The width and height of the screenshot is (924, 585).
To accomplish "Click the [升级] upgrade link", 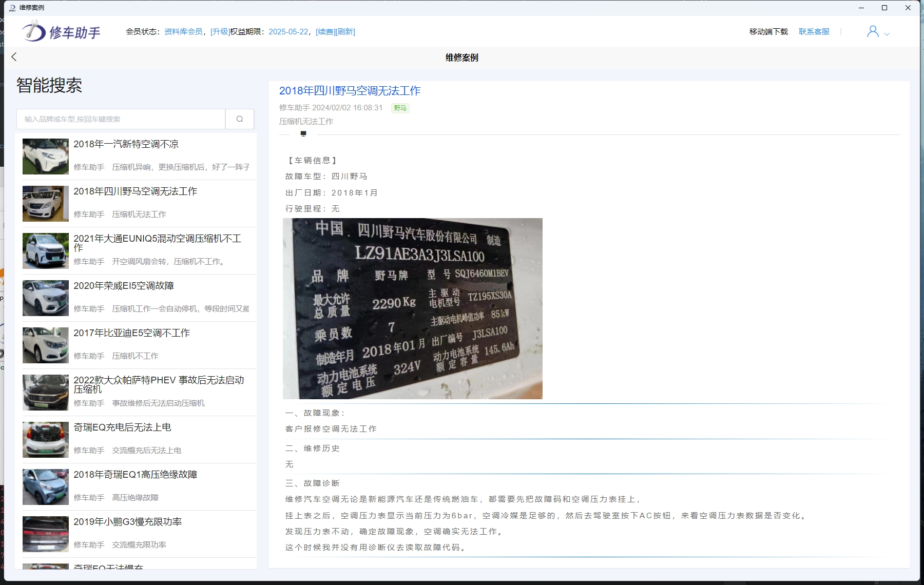I will [x=220, y=32].
